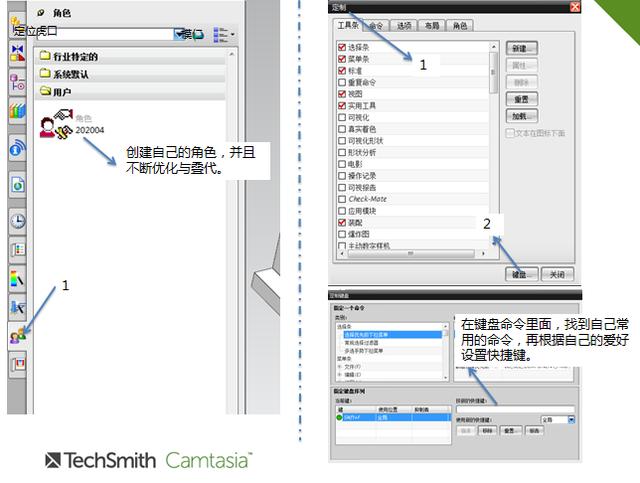Click the horizontal scrollbar in toolbar list

click(411, 254)
